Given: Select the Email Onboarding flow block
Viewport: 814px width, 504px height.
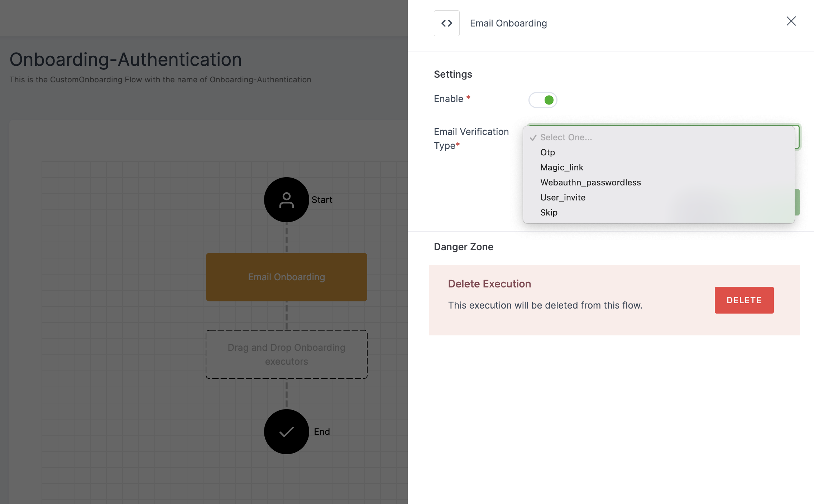Looking at the screenshot, I should point(286,277).
